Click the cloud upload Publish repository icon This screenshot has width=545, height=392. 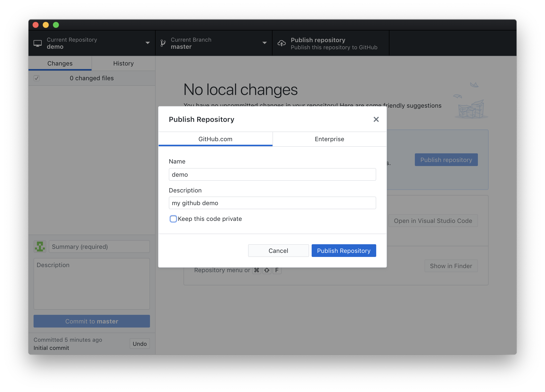pyautogui.click(x=281, y=43)
